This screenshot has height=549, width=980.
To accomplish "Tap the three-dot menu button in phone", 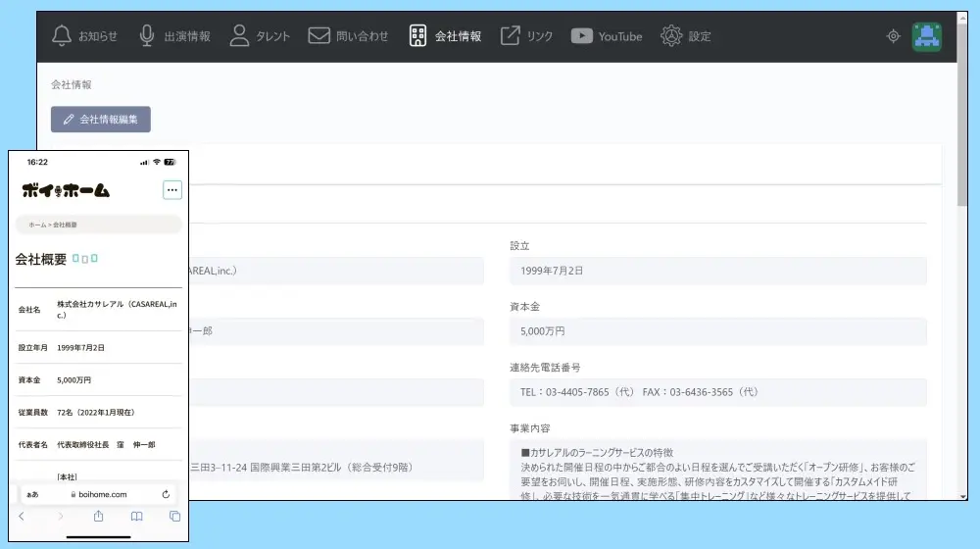I will 172,190.
